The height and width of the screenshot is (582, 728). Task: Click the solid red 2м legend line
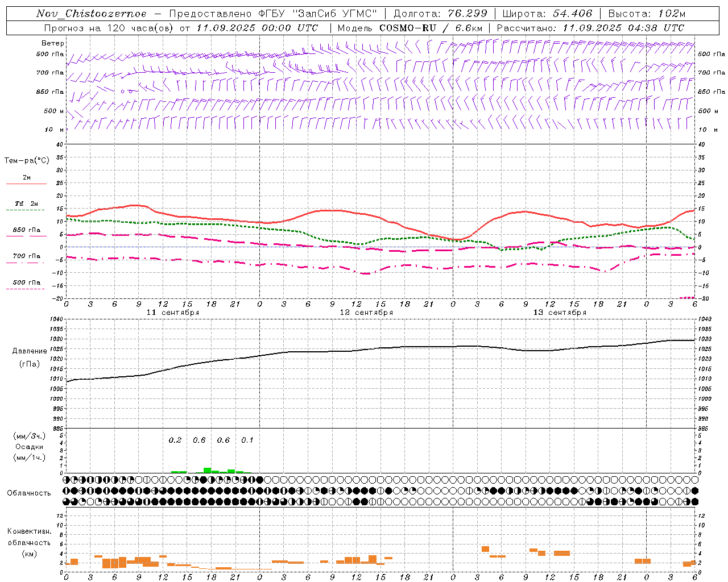point(27,184)
